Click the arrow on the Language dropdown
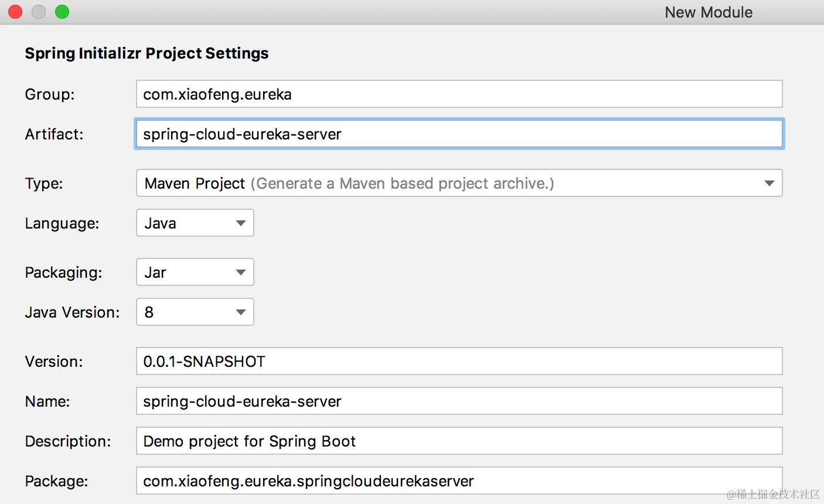 [240, 223]
